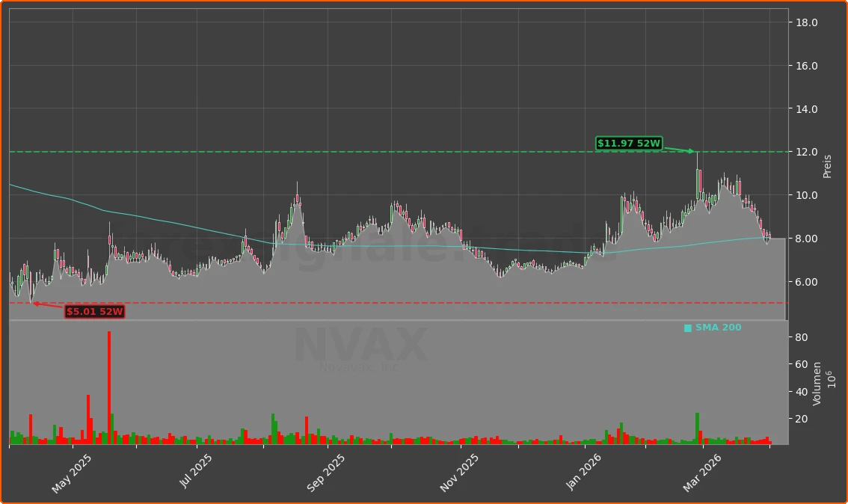The width and height of the screenshot is (848, 504).
Task: Click the SMA 200 teal legend swatch
Action: pos(688,328)
